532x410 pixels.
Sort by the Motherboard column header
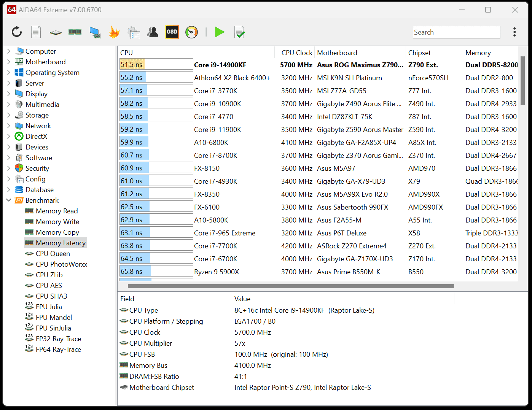[360, 52]
